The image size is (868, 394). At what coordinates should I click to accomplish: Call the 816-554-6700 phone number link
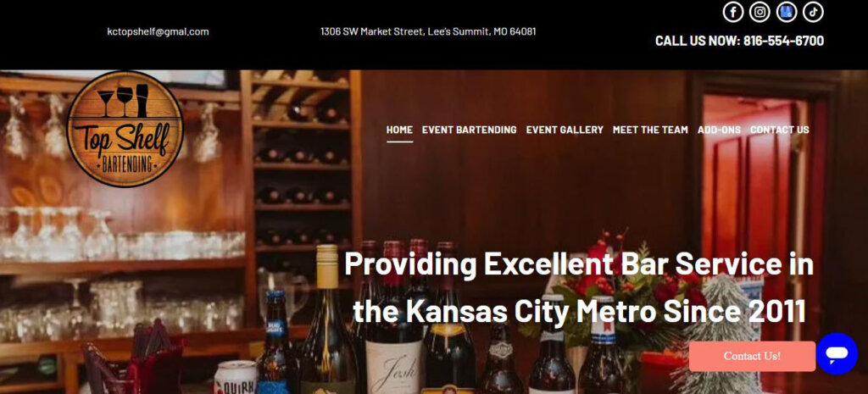click(783, 41)
